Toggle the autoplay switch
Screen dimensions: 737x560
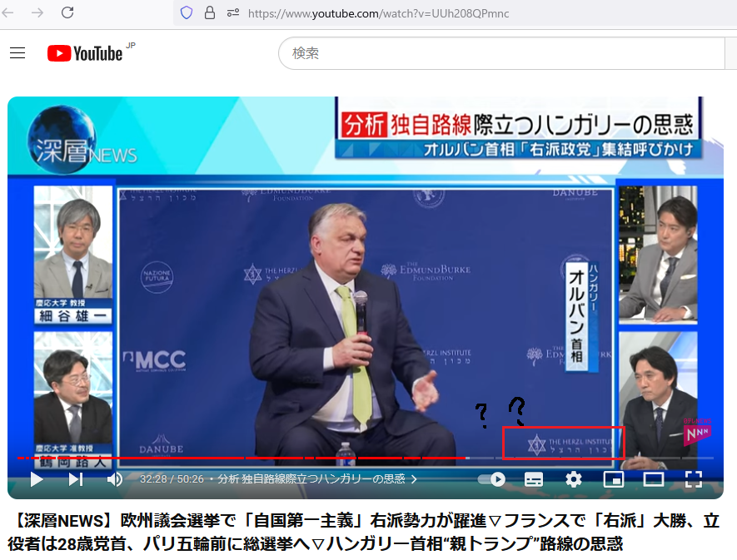click(x=492, y=479)
